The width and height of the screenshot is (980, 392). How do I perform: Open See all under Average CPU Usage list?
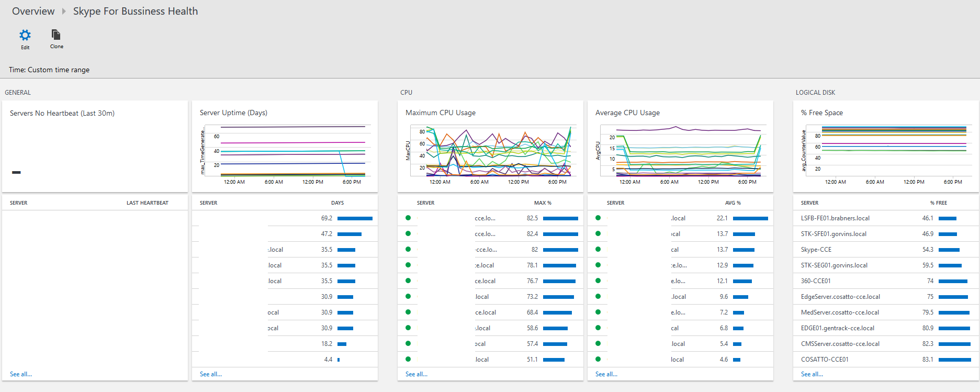pyautogui.click(x=606, y=374)
